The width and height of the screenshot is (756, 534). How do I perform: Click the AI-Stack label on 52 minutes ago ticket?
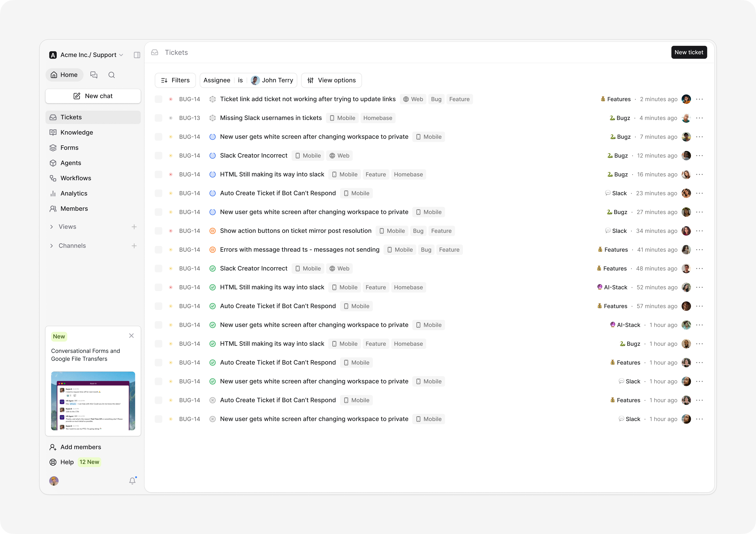(612, 287)
